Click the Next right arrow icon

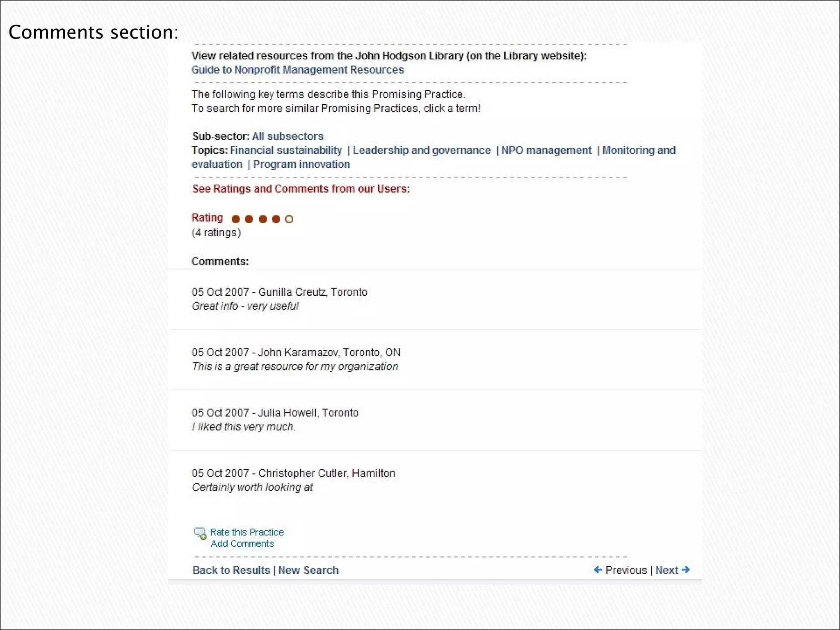click(686, 570)
